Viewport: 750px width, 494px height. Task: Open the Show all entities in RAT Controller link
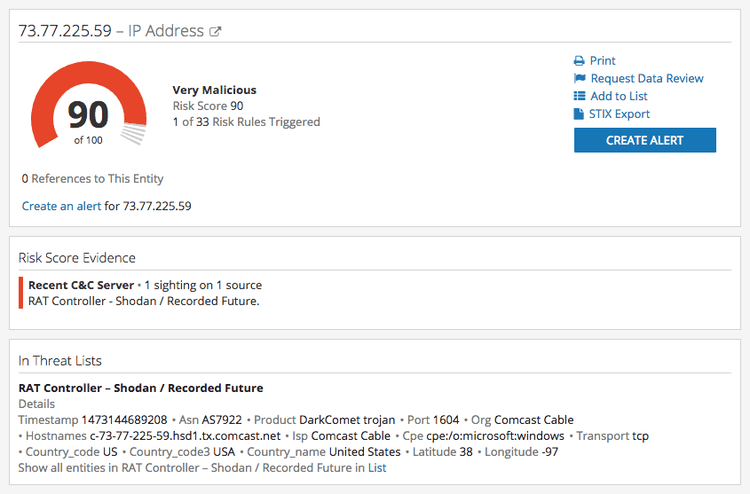coord(202,467)
